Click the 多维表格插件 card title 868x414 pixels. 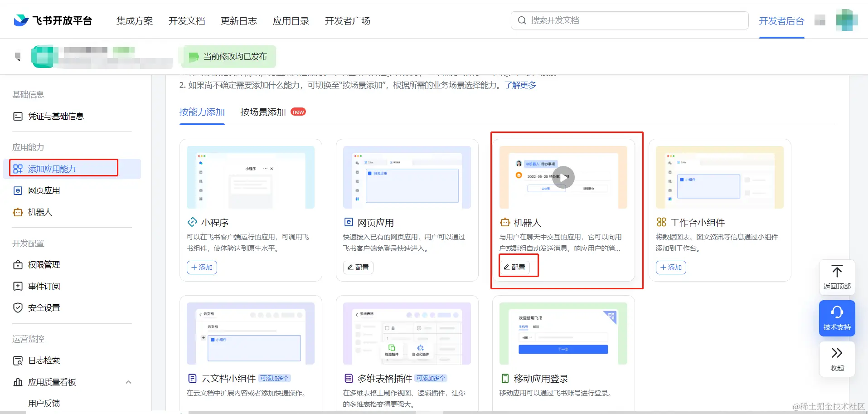point(385,379)
